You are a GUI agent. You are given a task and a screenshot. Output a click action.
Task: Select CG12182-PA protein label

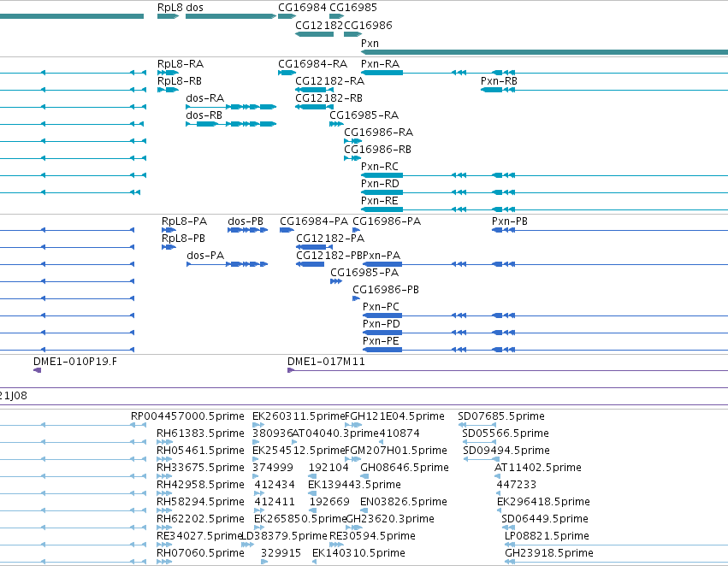[x=330, y=239]
